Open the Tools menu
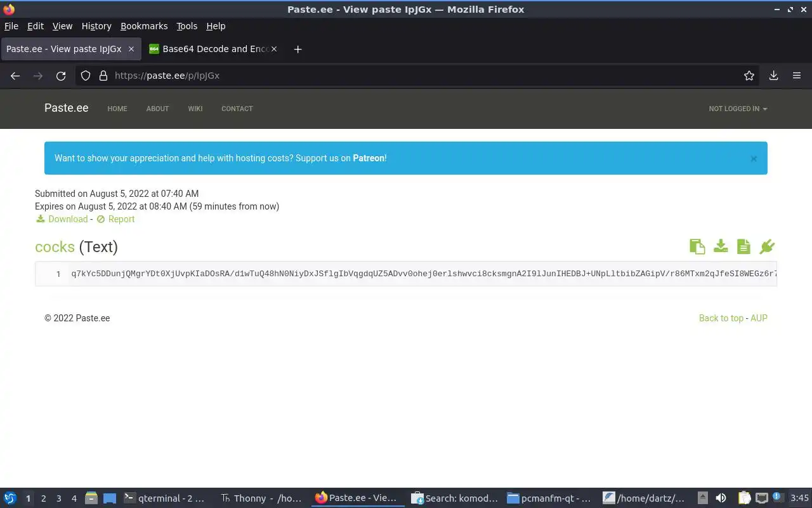Screen dimensions: 812x508 tap(187, 26)
